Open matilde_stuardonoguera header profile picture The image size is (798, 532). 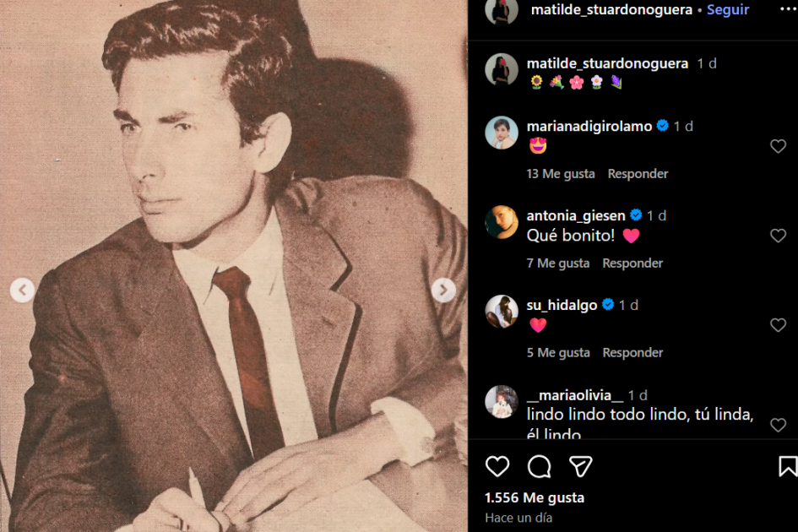tap(502, 11)
